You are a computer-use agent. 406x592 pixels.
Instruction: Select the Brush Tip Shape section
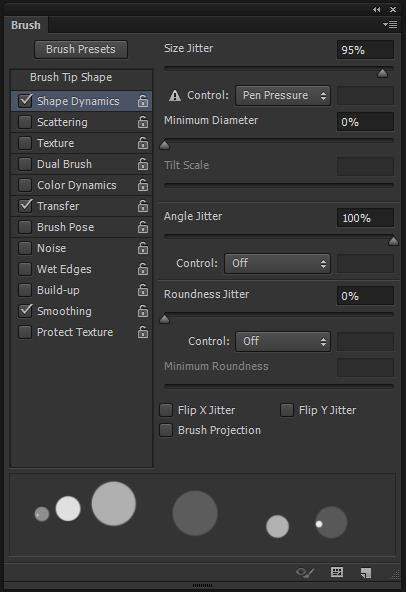(71, 77)
